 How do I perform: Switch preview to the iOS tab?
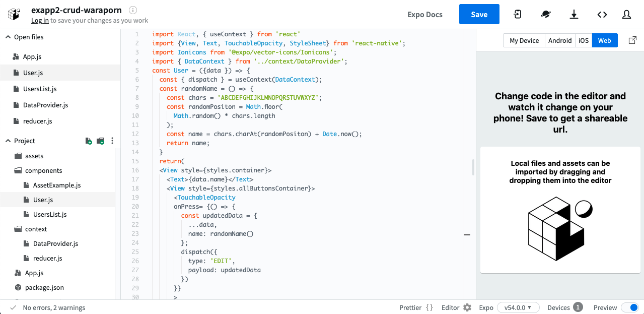(x=584, y=41)
